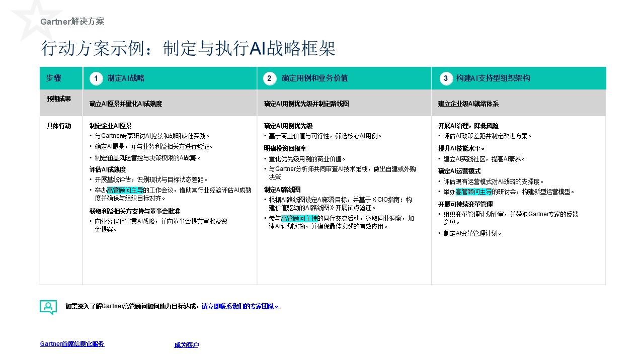Click the '预期成果' row label

point(59,99)
